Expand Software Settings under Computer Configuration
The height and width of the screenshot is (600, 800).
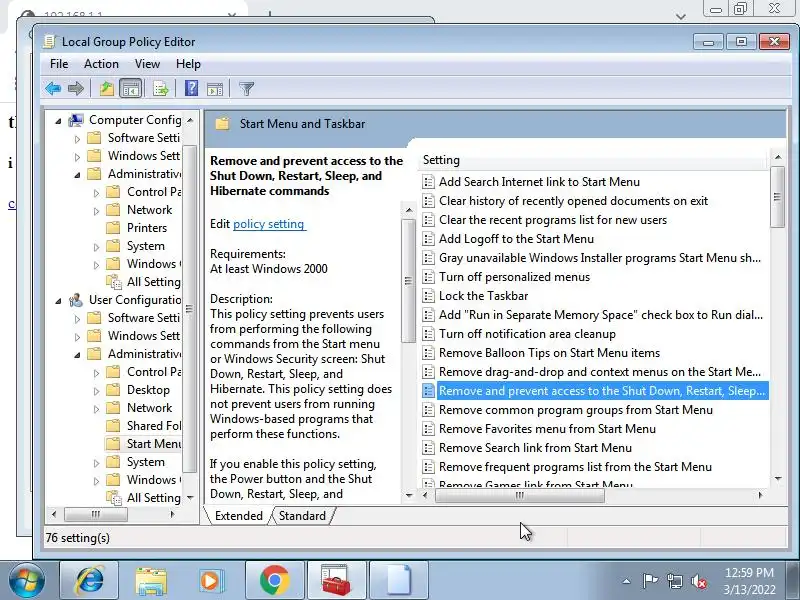(77, 139)
